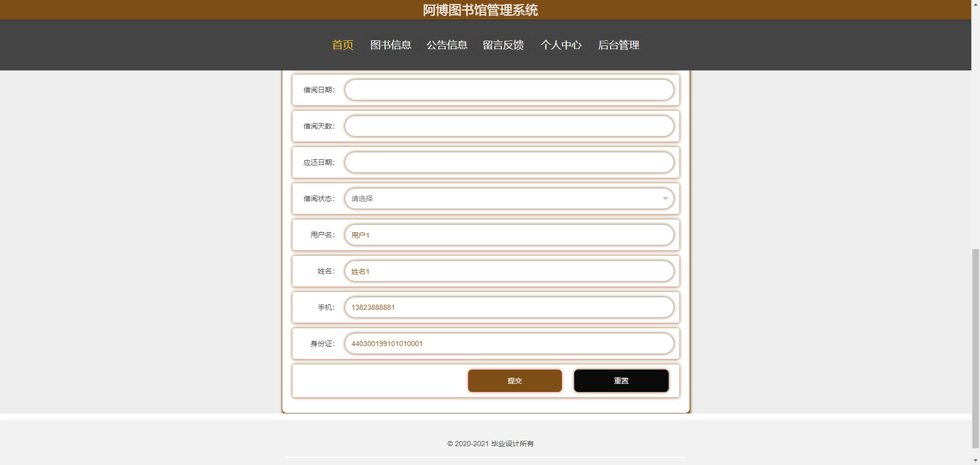The height and width of the screenshot is (465, 980).
Task: Open the 公告信息 menu item
Action: point(447,45)
